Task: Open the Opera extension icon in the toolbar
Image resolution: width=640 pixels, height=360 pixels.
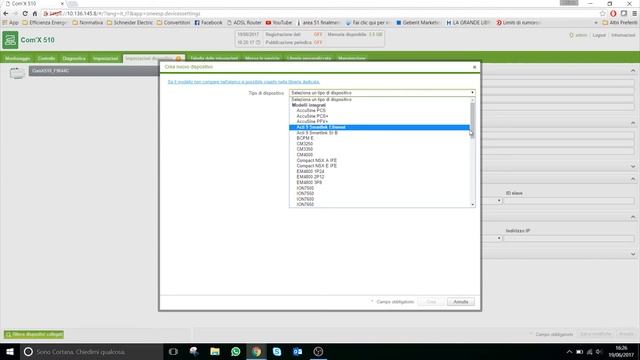Action: coord(613,13)
